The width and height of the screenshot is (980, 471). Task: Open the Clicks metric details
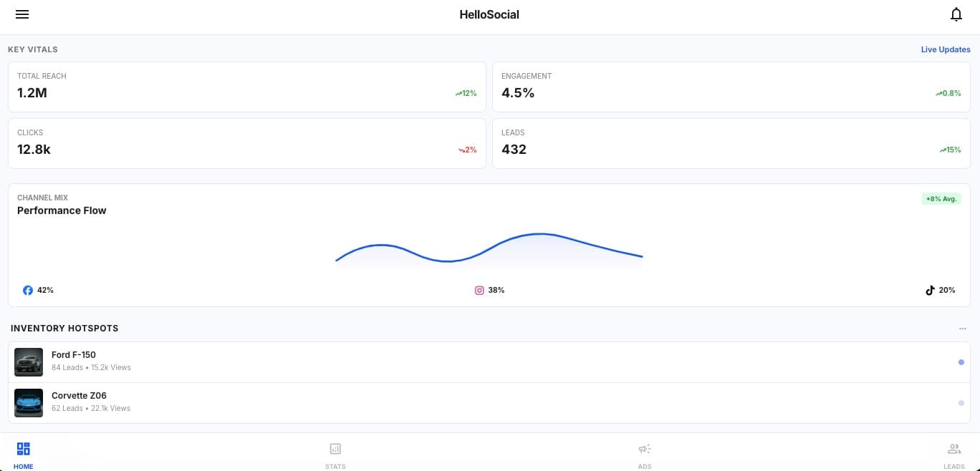click(247, 143)
